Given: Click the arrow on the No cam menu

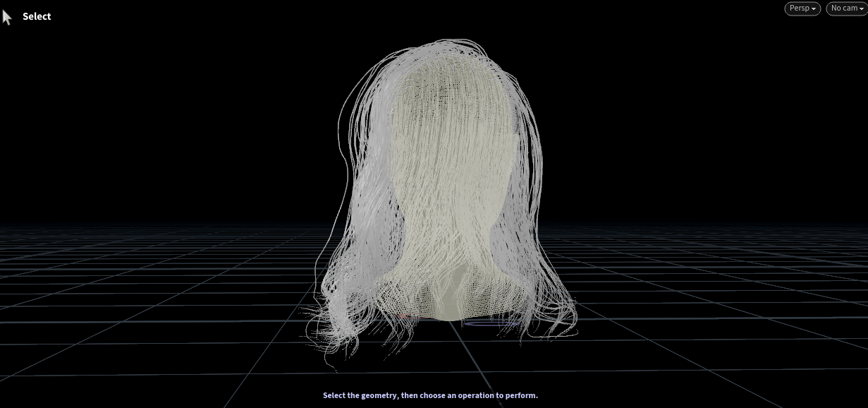Looking at the screenshot, I should [x=861, y=9].
